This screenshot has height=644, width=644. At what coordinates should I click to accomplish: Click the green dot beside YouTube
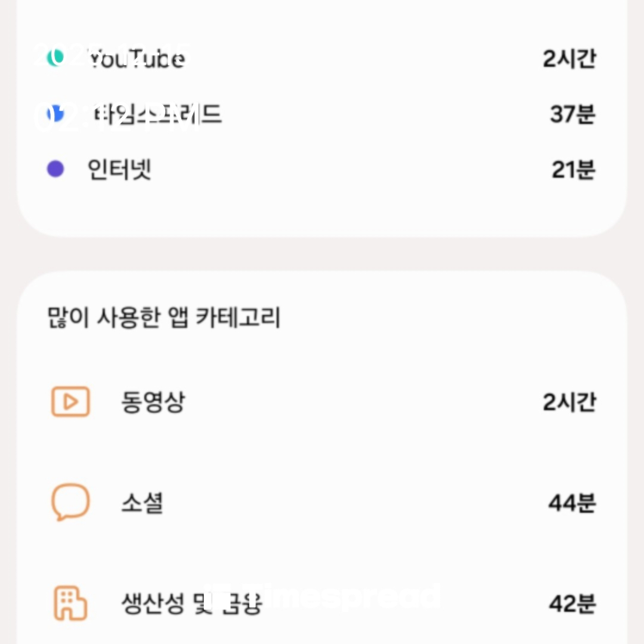click(55, 58)
